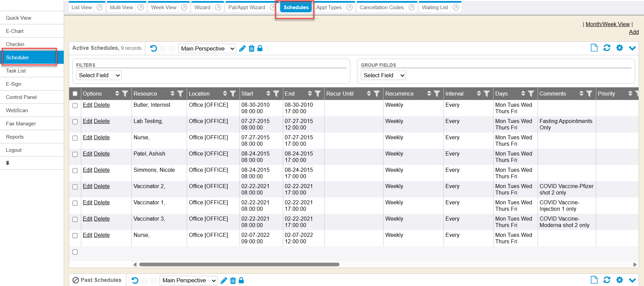Collapse the Active Schedules panel with chevron
The width and height of the screenshot is (644, 286).
[632, 48]
